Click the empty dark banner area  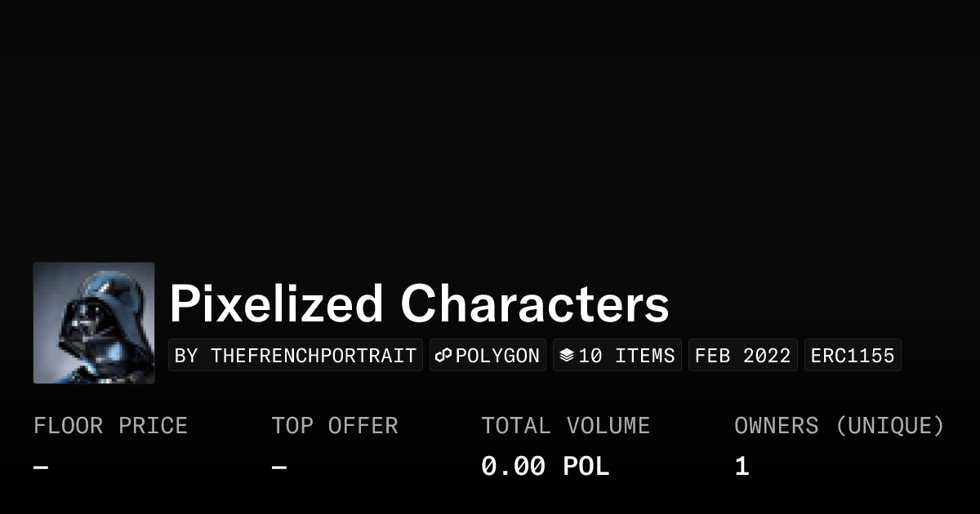(490, 122)
